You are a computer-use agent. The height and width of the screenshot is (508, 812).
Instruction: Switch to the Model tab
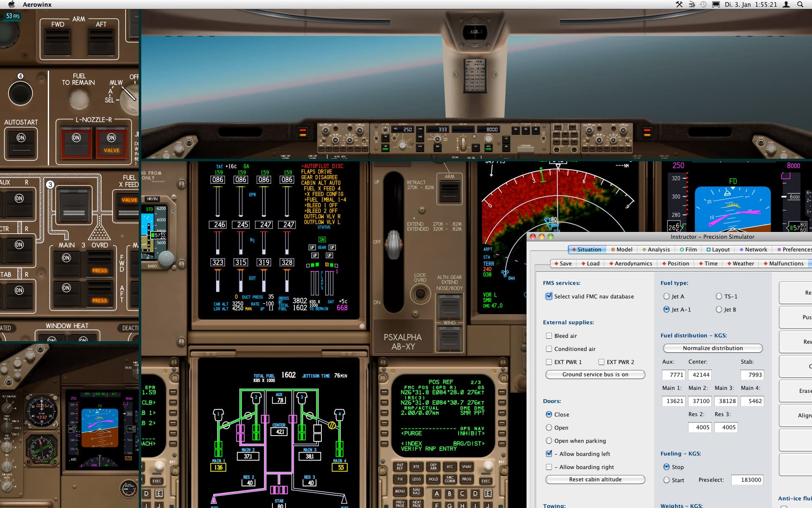coord(621,249)
